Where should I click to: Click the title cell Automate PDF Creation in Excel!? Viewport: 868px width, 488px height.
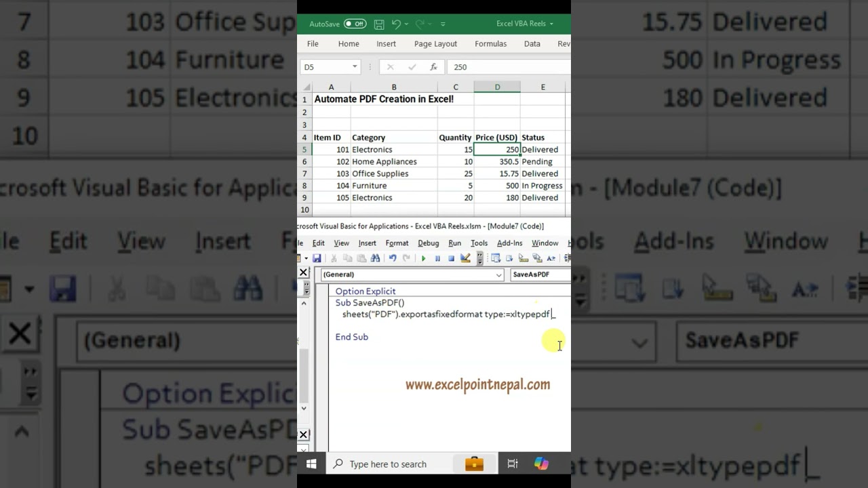[384, 99]
